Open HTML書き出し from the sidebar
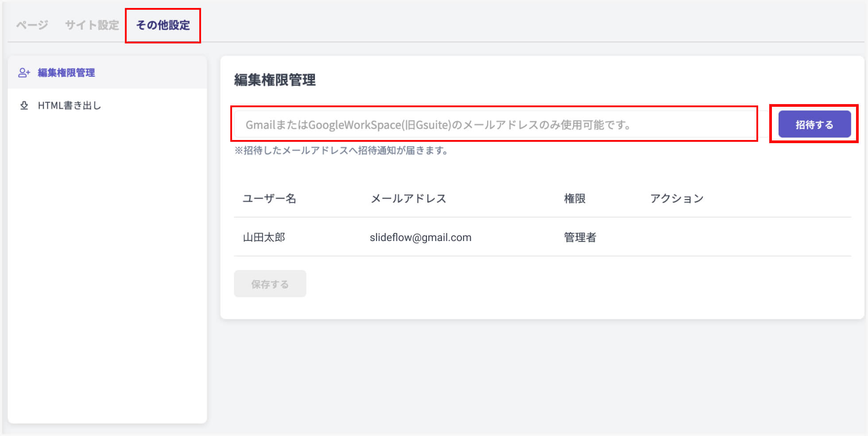Screen dimensions: 868x436 tap(70, 105)
